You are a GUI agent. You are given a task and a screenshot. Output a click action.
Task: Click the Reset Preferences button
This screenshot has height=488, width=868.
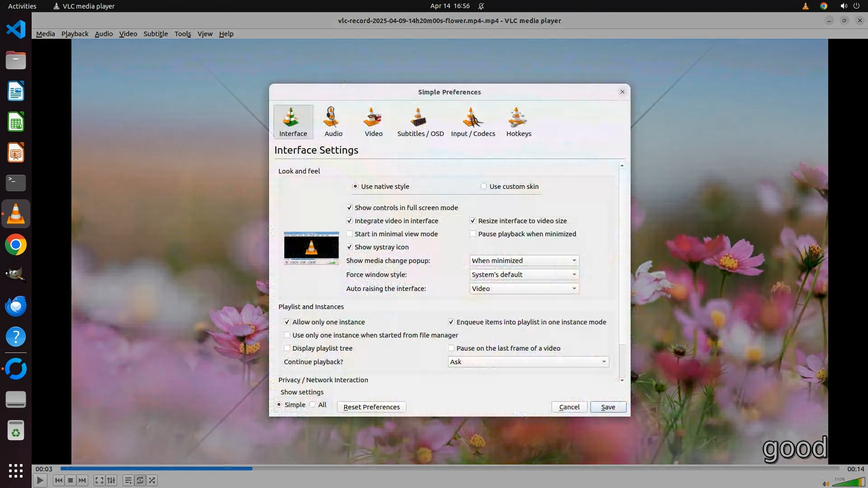coord(371,407)
